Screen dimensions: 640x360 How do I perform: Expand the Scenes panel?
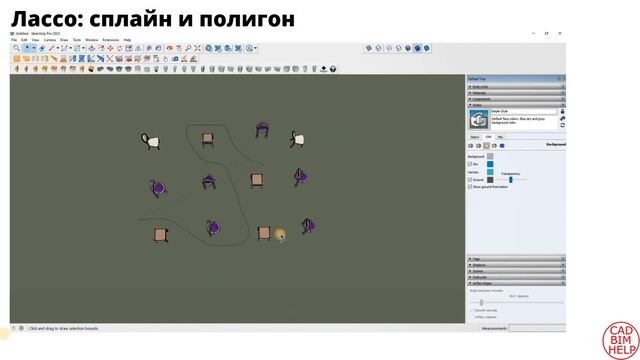point(516,271)
